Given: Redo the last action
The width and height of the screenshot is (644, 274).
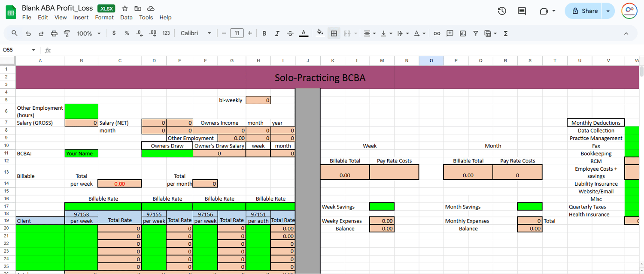Looking at the screenshot, I should point(41,33).
